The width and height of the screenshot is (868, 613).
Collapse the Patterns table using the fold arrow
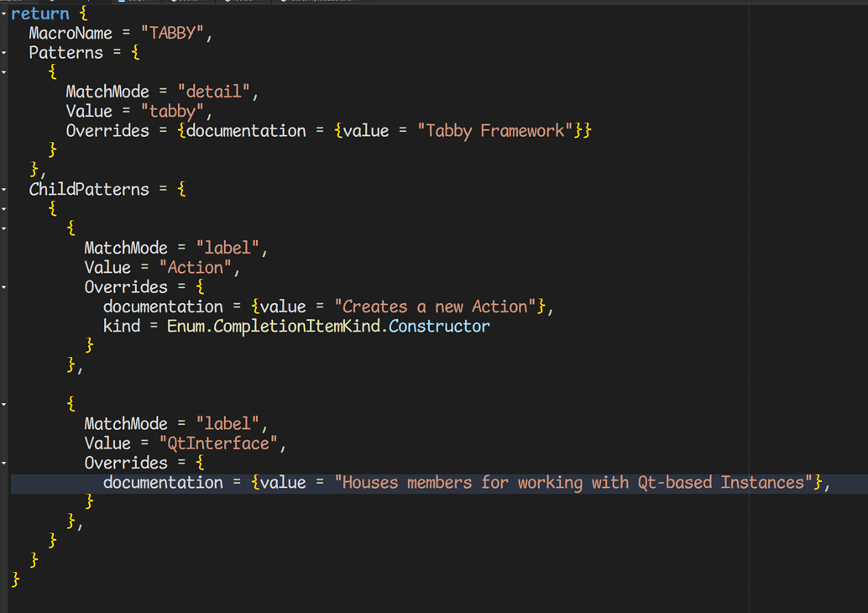(4, 53)
